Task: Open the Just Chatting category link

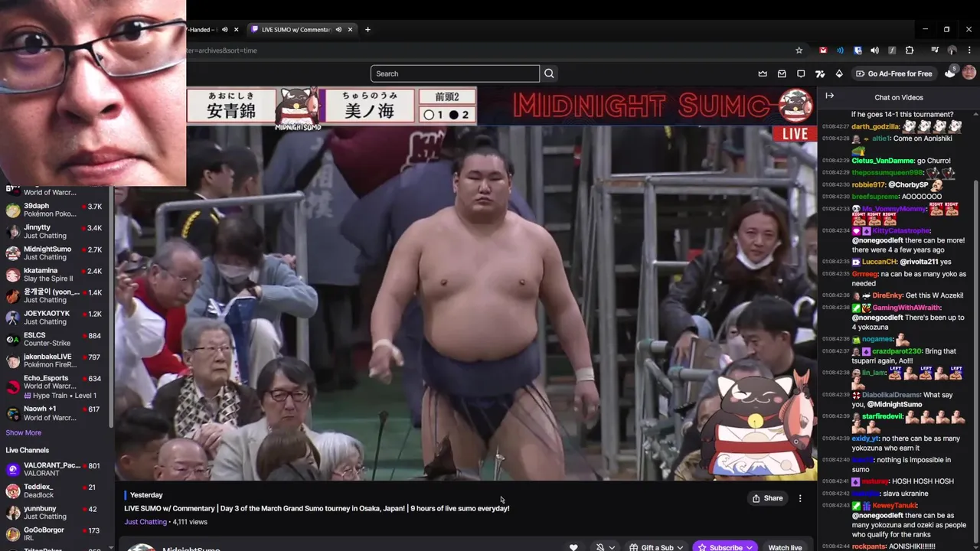Action: (145, 522)
